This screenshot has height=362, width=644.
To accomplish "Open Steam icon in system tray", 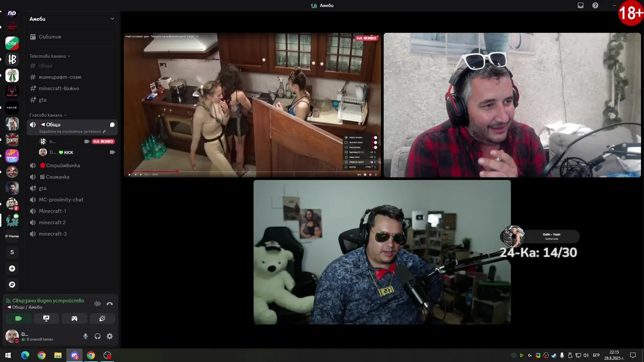I will coord(554,355).
